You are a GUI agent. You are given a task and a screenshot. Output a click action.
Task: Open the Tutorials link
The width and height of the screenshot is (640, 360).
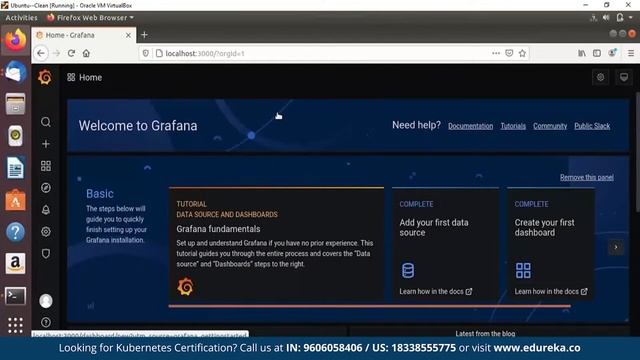point(513,126)
